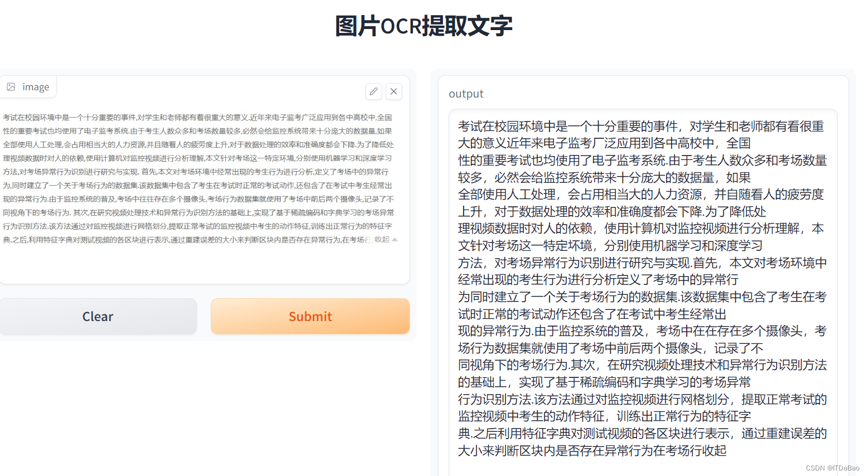Click the 图片OCR提取文字 heading
This screenshot has width=868, height=476.
click(x=423, y=26)
